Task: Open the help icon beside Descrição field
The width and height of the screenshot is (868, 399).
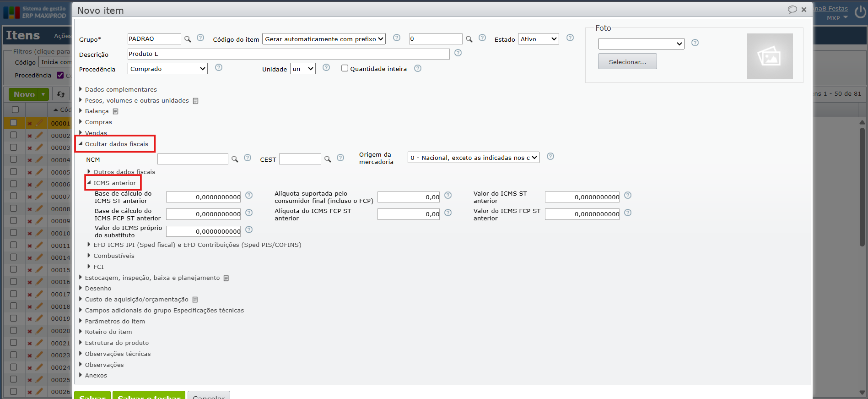Action: (458, 53)
